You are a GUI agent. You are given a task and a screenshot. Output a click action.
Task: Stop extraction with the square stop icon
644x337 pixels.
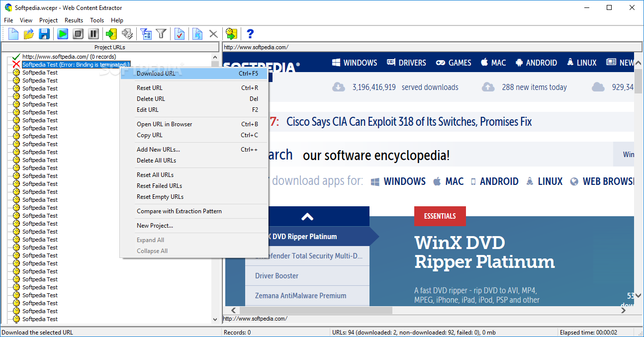pos(78,34)
